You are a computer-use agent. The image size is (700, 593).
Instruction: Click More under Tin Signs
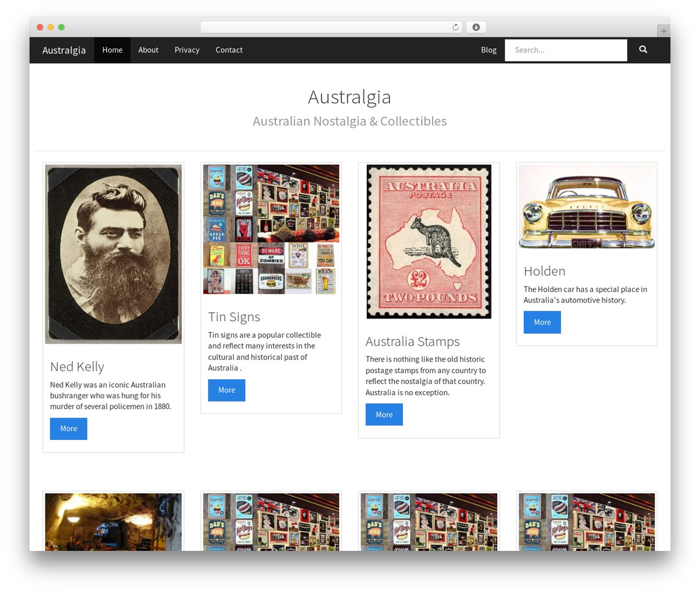(x=226, y=390)
